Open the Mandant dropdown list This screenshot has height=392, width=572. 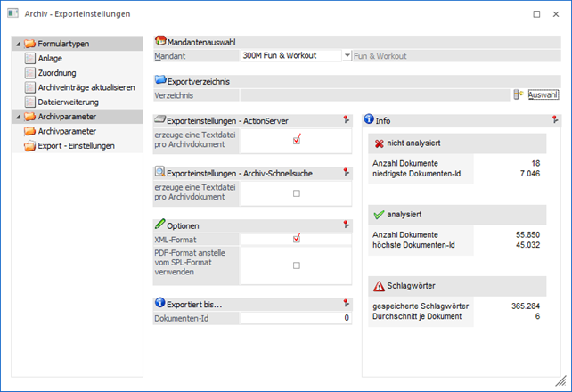click(347, 55)
